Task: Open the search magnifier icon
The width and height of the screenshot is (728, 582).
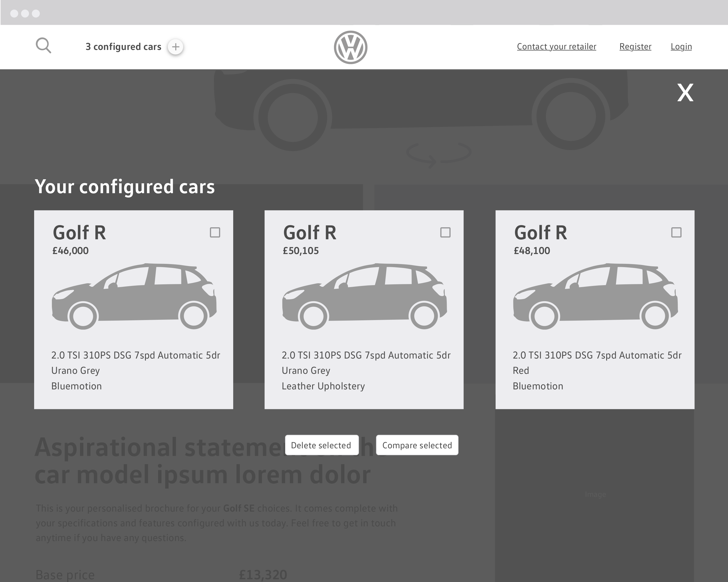Action: [x=44, y=46]
